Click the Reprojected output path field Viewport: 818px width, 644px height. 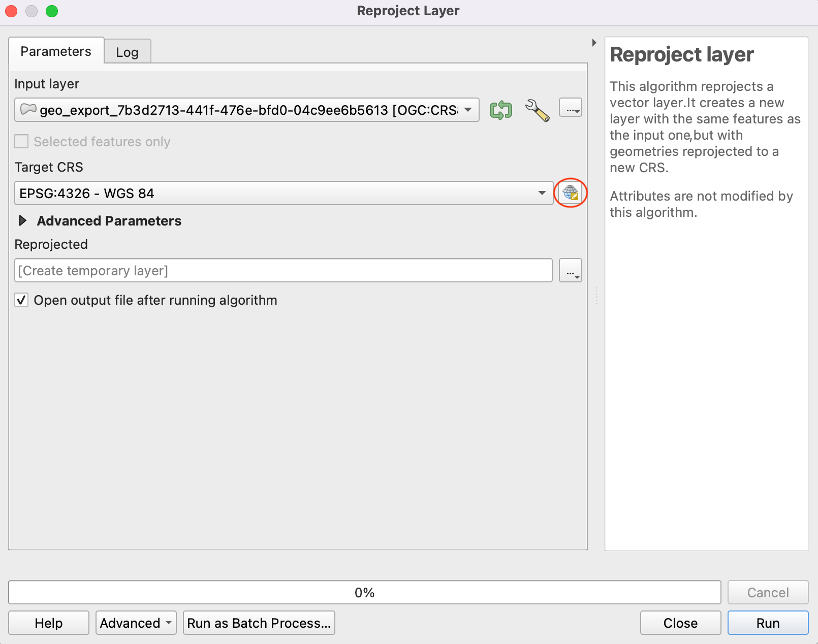tap(283, 271)
